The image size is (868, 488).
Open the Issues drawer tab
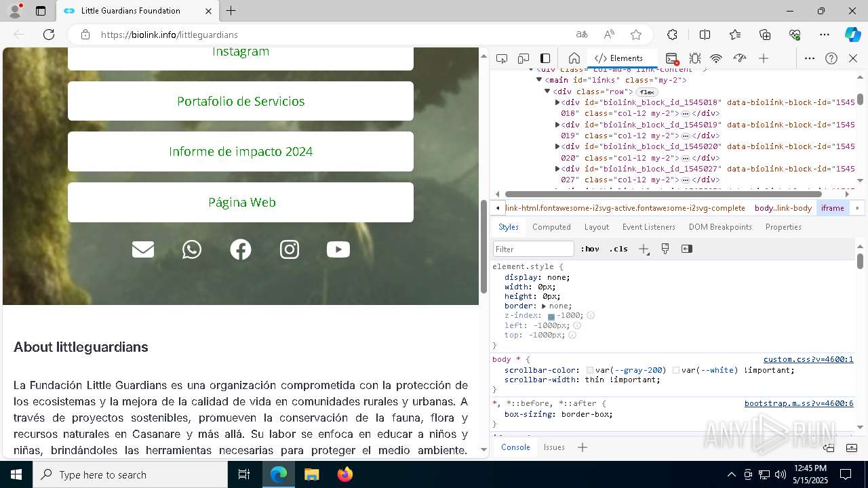(x=554, y=447)
